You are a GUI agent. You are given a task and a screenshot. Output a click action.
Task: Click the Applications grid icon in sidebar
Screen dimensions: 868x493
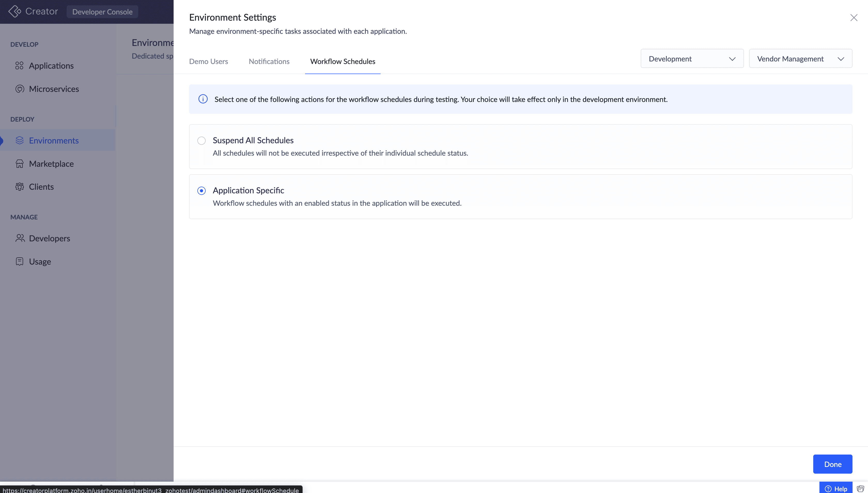point(19,65)
